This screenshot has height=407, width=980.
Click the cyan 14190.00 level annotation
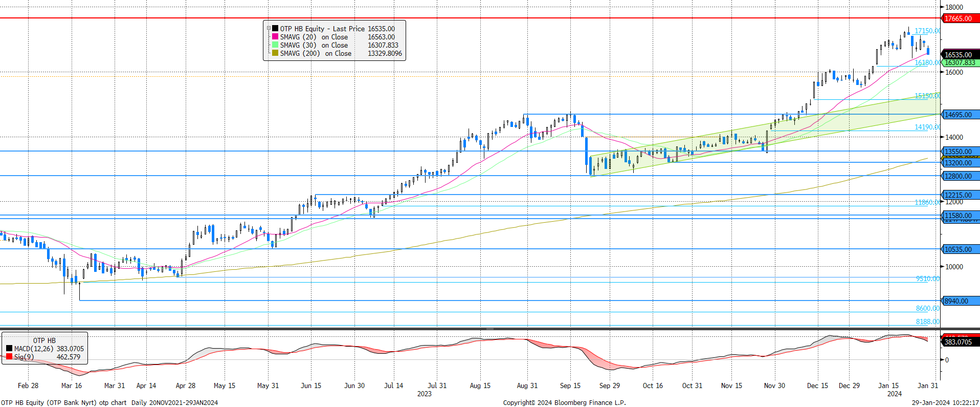tap(927, 127)
